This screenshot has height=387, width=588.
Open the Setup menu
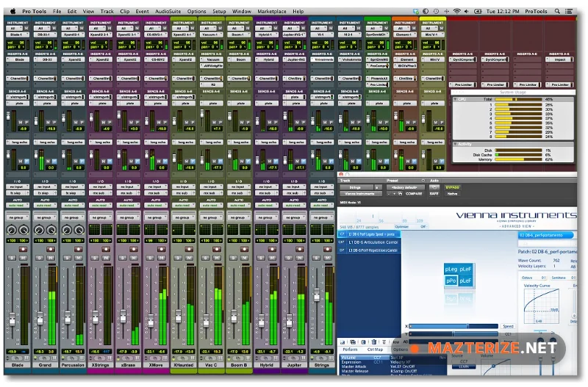pos(219,11)
